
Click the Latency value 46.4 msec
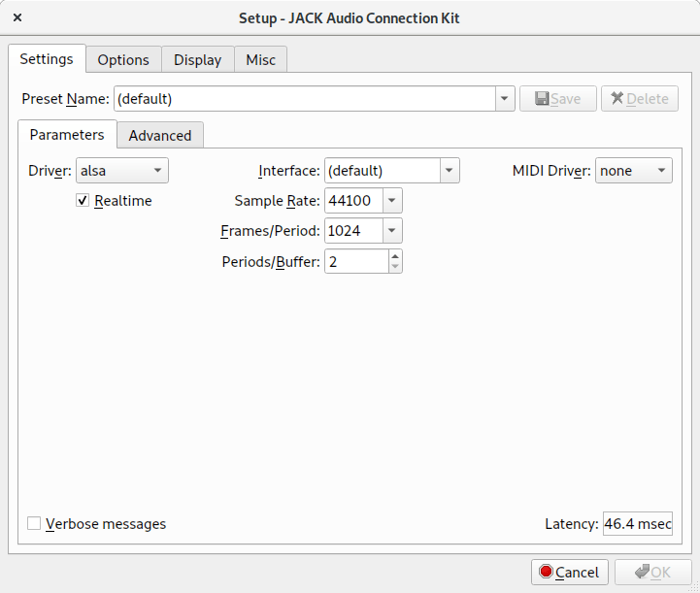click(x=638, y=523)
